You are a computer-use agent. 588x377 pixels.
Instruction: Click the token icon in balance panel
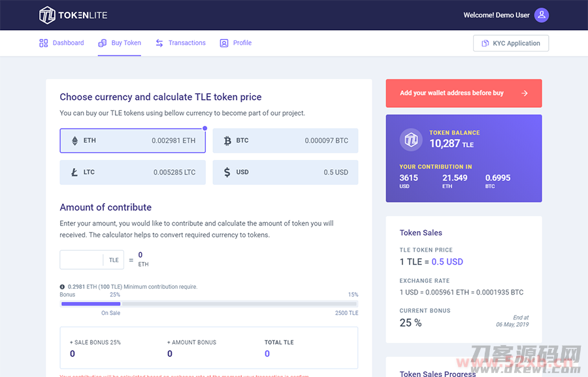(x=410, y=139)
